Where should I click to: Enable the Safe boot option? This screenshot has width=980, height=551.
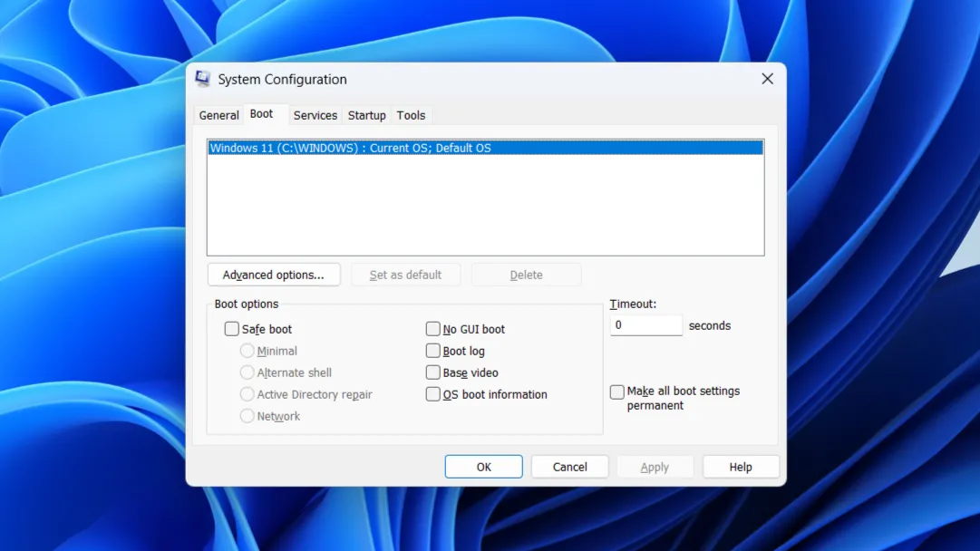coord(232,329)
